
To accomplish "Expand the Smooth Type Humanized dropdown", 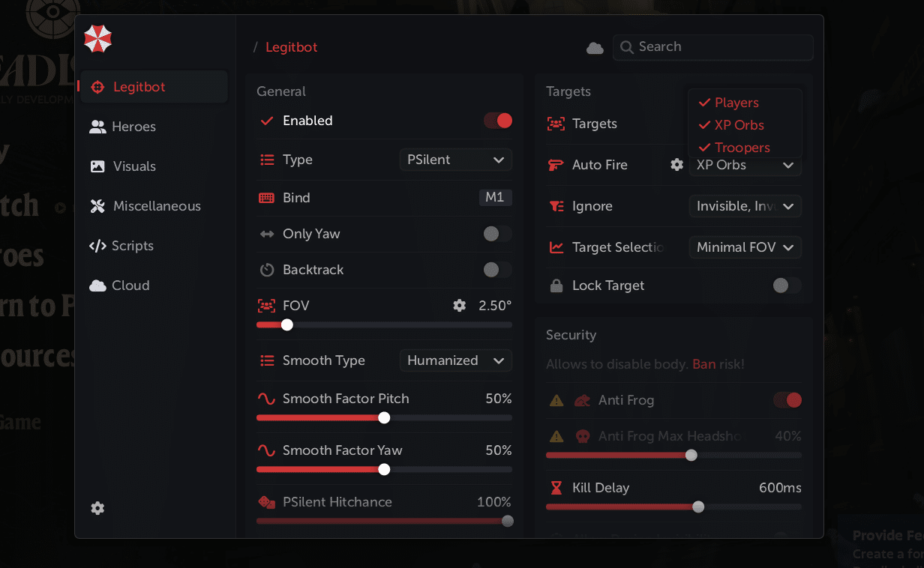I will point(455,360).
